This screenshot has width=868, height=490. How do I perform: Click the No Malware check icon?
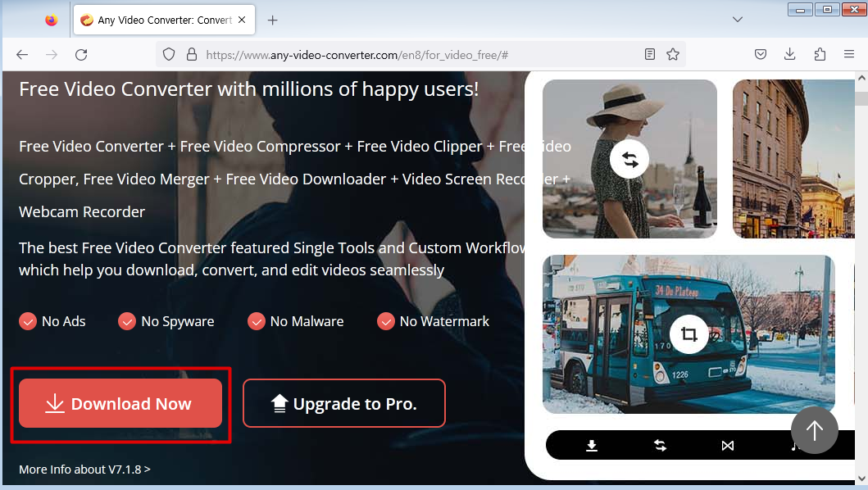coord(257,321)
